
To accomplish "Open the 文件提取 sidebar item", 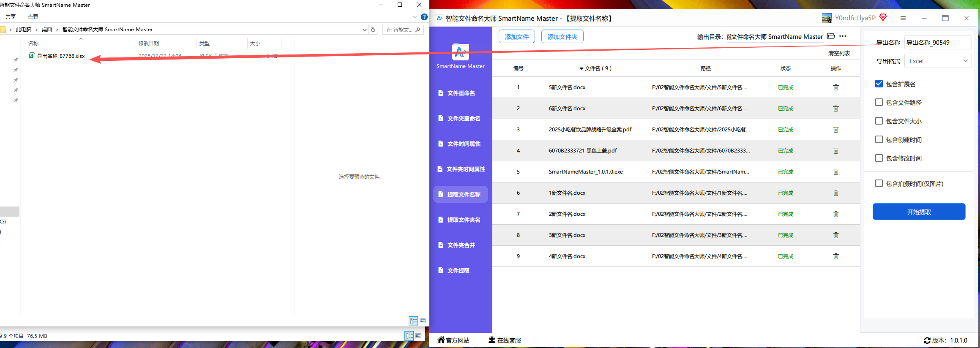I will [x=461, y=270].
